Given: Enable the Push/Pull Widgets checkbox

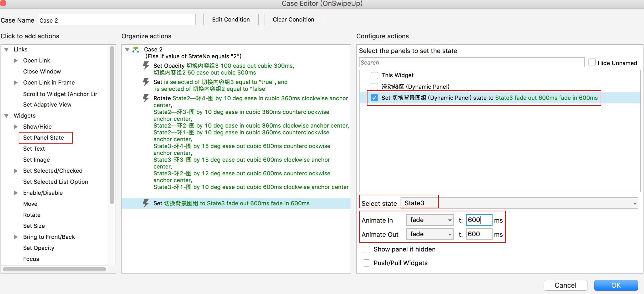Looking at the screenshot, I should tap(366, 263).
